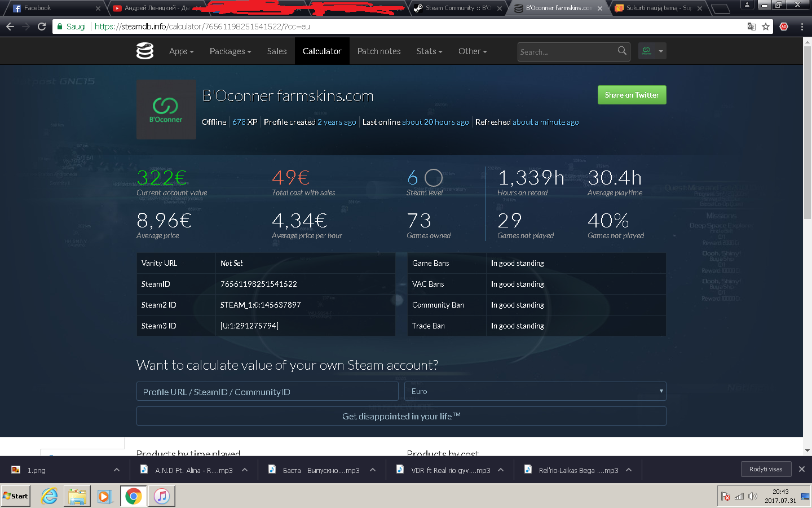812x508 pixels.
Task: Open the AdBlock extension icon
Action: click(x=784, y=27)
